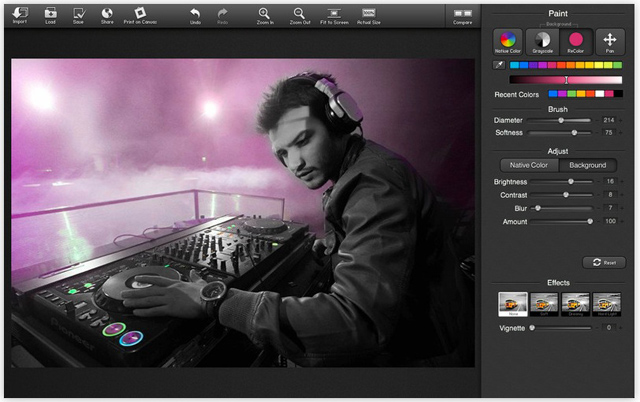Select the green Recent Colors swatch

[571, 94]
